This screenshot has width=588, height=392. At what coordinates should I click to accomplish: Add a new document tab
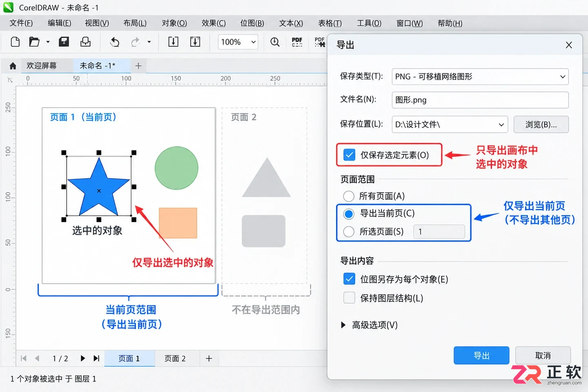pyautogui.click(x=138, y=66)
